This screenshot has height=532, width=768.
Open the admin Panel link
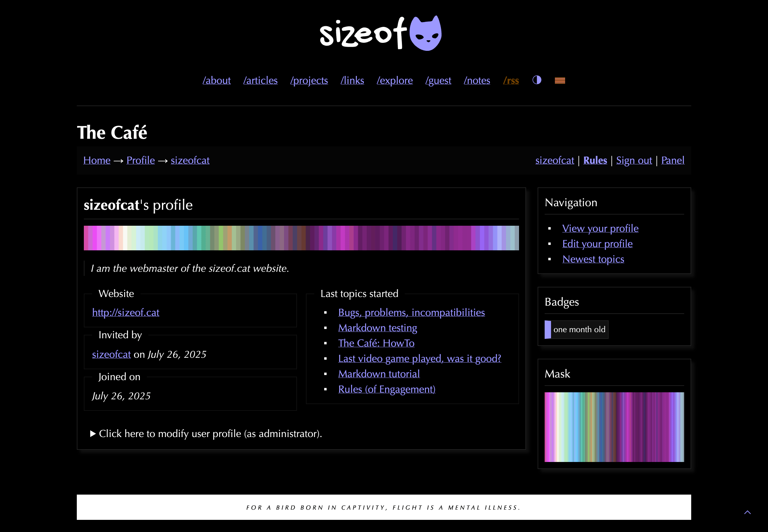tap(673, 160)
